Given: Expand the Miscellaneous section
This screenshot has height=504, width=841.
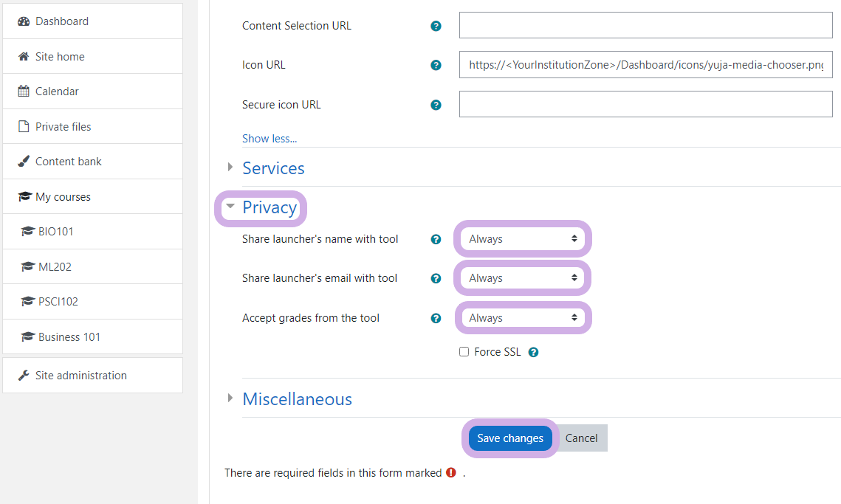Looking at the screenshot, I should [297, 399].
